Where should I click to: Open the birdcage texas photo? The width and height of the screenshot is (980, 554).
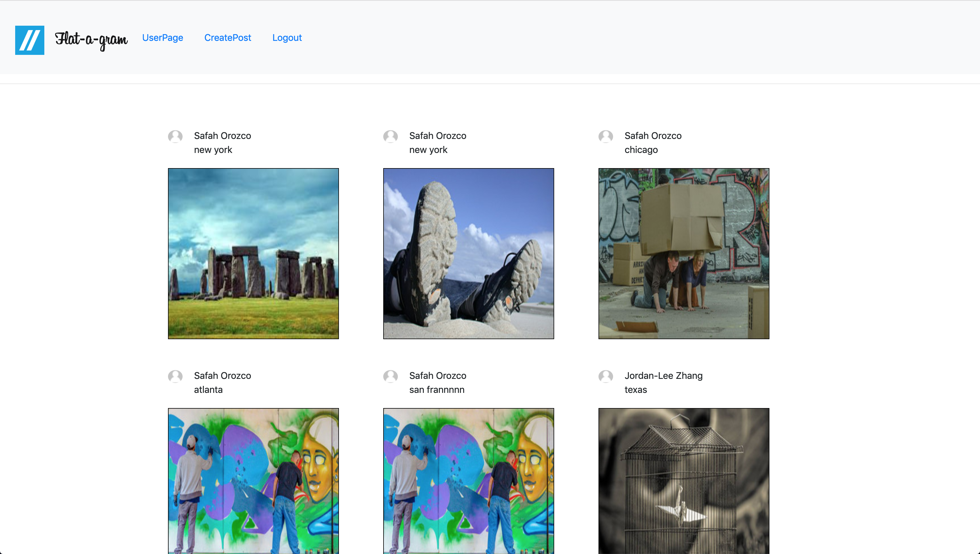click(684, 480)
